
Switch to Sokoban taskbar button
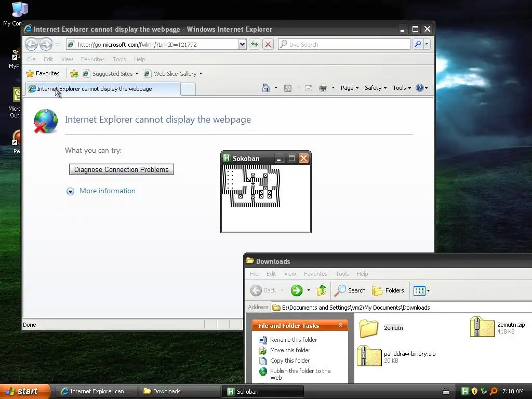(263, 392)
